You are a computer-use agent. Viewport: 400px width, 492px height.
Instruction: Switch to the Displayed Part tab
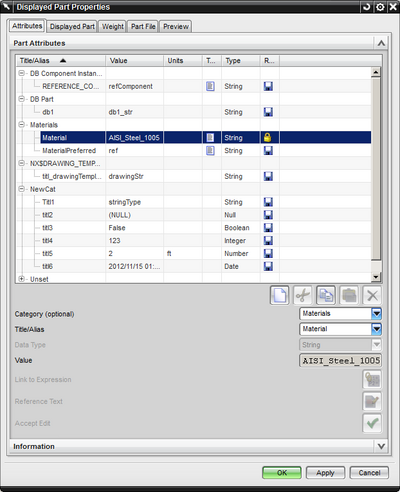point(72,26)
